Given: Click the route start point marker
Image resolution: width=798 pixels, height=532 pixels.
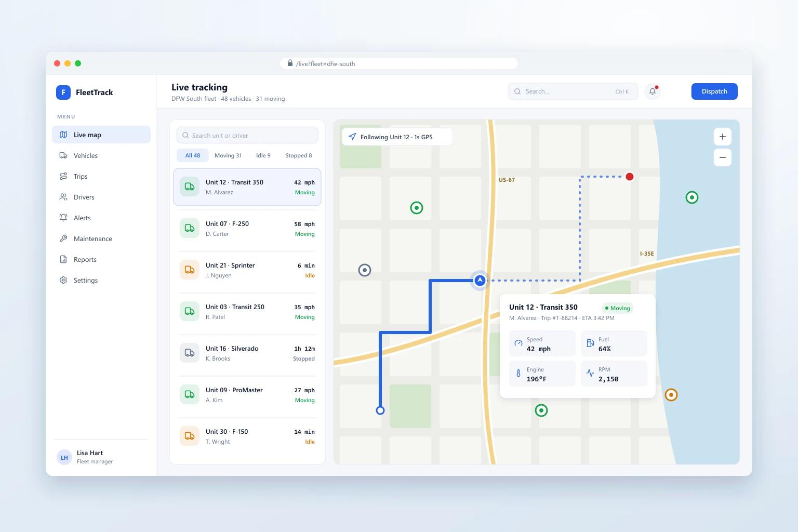Looking at the screenshot, I should pyautogui.click(x=380, y=410).
